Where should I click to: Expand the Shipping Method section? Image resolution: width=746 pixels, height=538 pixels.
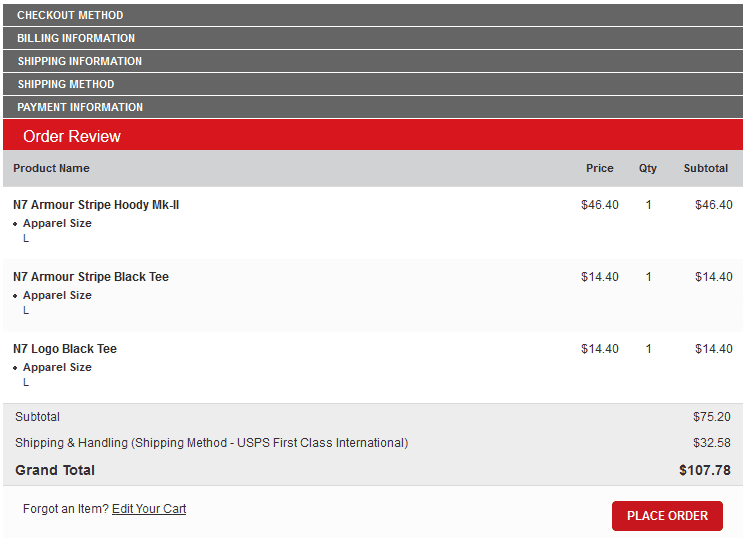[66, 84]
